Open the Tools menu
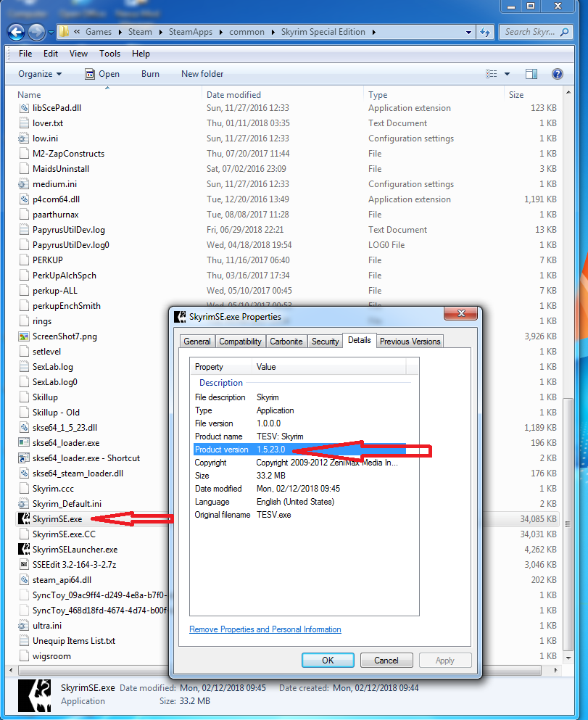This screenshot has width=588, height=720. coord(109,54)
